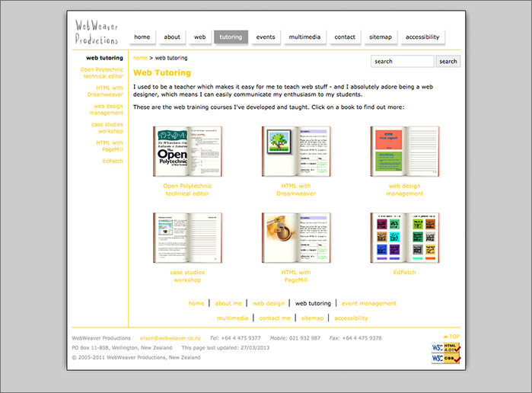The height and width of the screenshot is (393, 532).
Task: Click web design management caption under book
Action: pos(404,190)
